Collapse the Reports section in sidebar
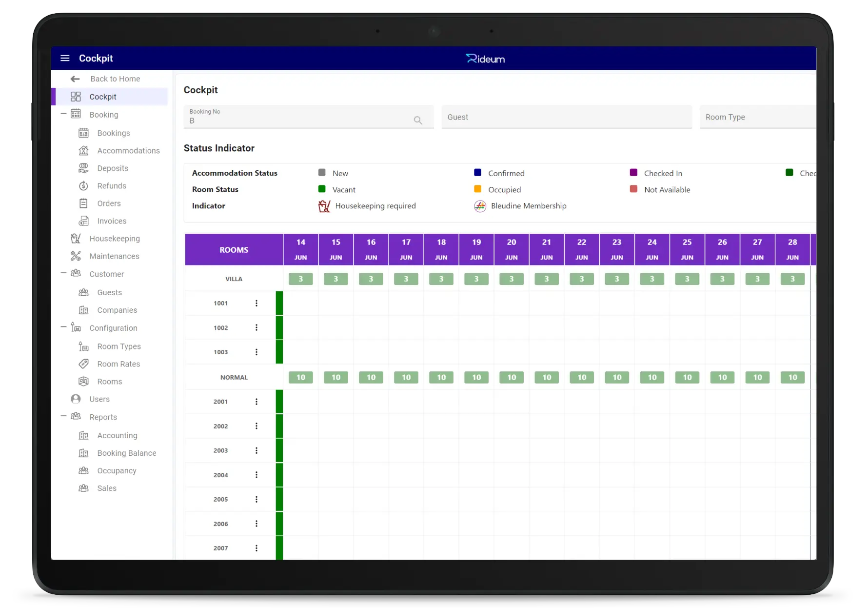Screen dimensions: 868x608 tap(63, 416)
